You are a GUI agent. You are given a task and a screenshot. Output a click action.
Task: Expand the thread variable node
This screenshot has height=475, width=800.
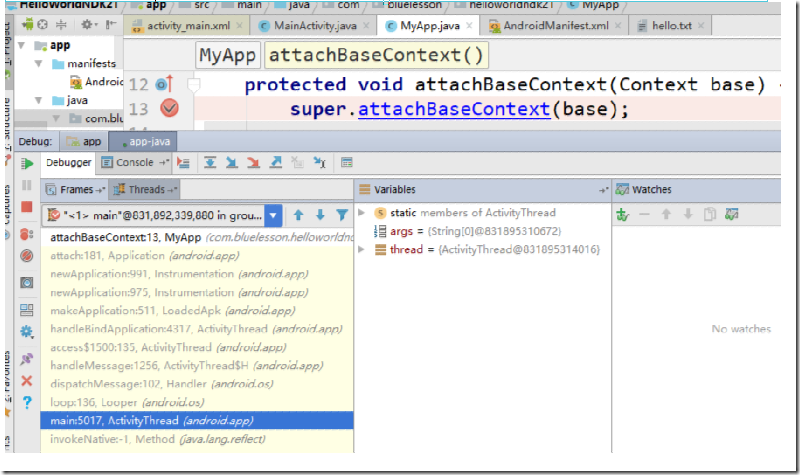tap(362, 249)
